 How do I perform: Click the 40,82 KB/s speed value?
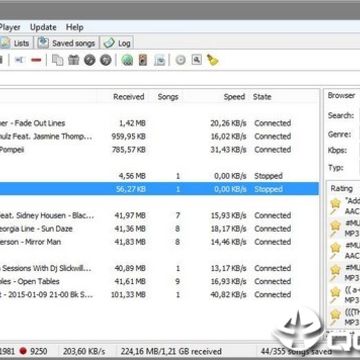(x=228, y=295)
